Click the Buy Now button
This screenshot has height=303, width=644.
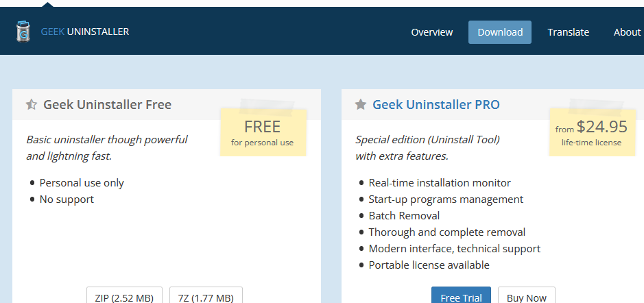527,297
